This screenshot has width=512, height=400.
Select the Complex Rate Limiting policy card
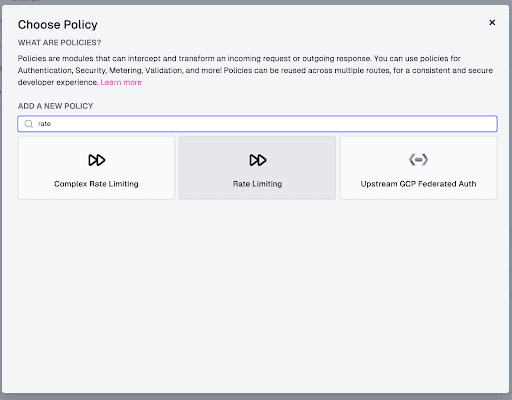click(96, 168)
